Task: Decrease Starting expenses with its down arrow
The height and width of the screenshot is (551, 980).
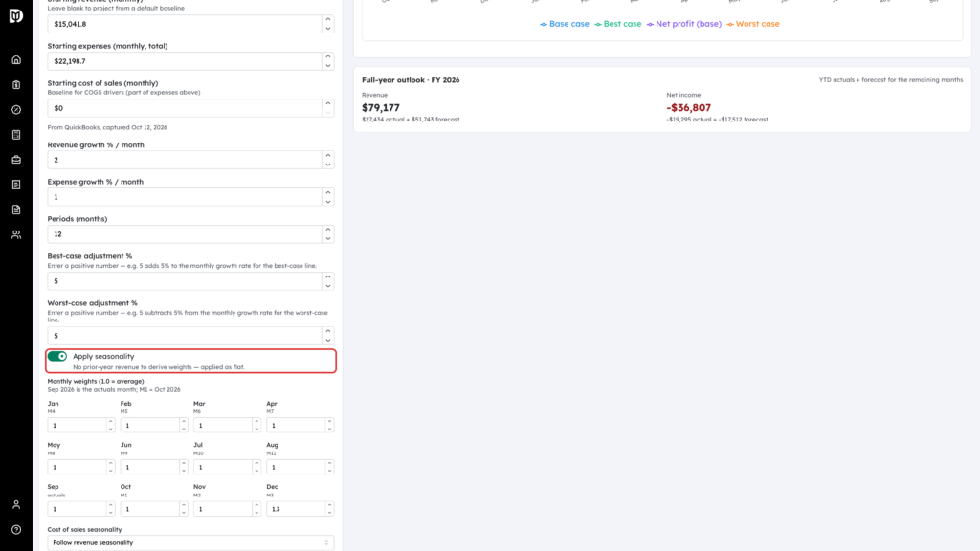Action: [x=328, y=66]
